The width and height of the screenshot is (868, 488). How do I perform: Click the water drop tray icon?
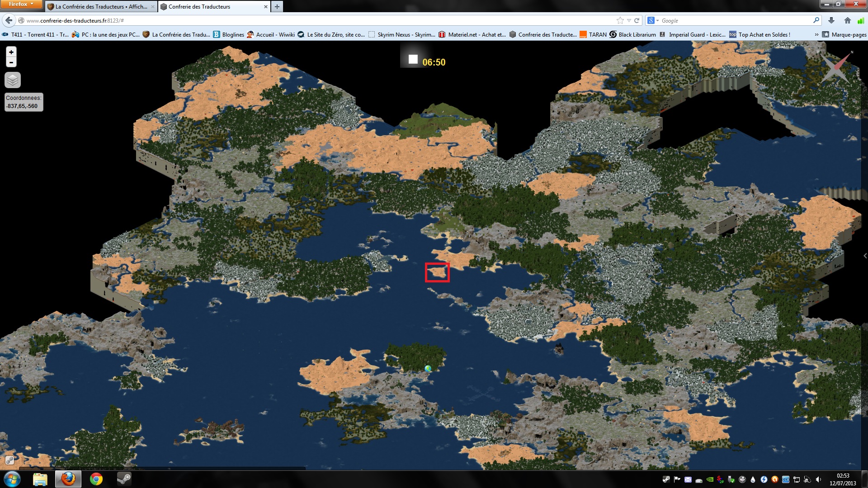(x=753, y=479)
